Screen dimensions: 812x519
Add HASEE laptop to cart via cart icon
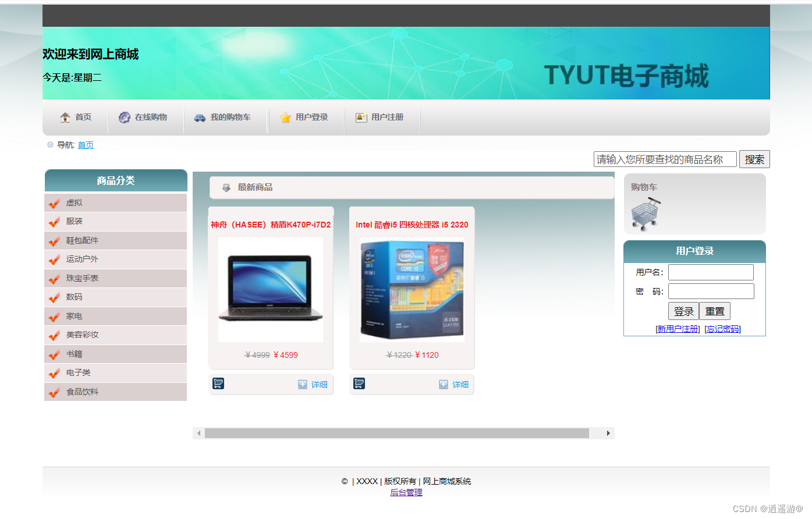[x=218, y=383]
